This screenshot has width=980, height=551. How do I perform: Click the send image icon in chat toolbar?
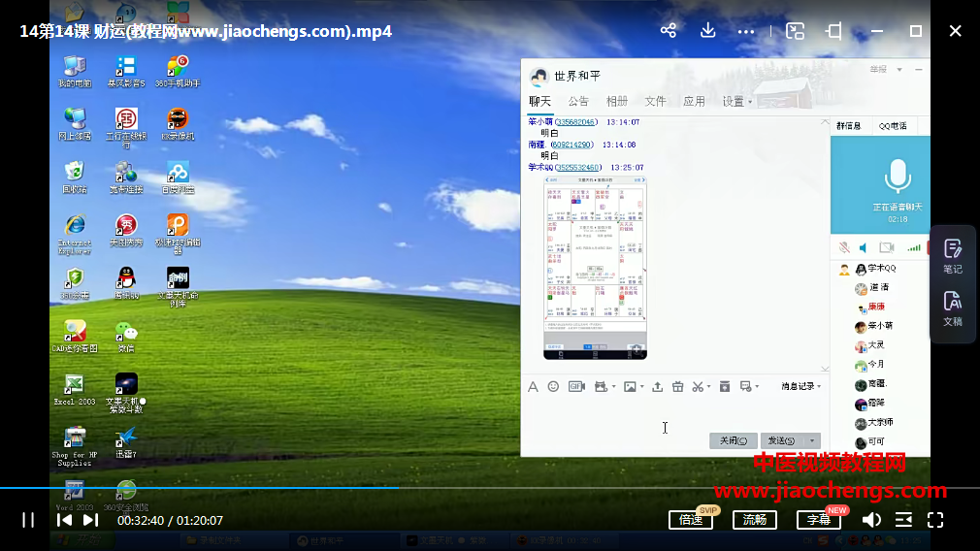click(630, 387)
